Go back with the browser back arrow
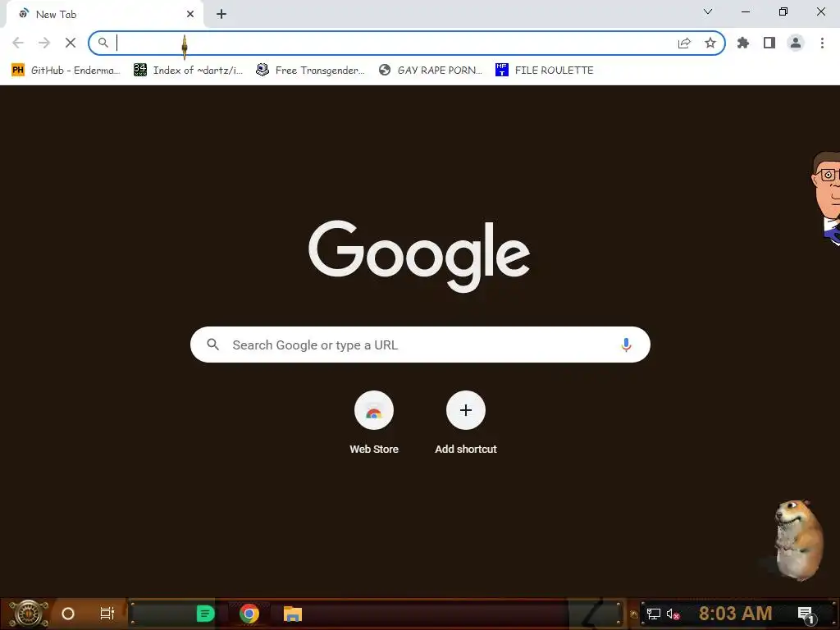The height and width of the screenshot is (630, 840). click(18, 43)
